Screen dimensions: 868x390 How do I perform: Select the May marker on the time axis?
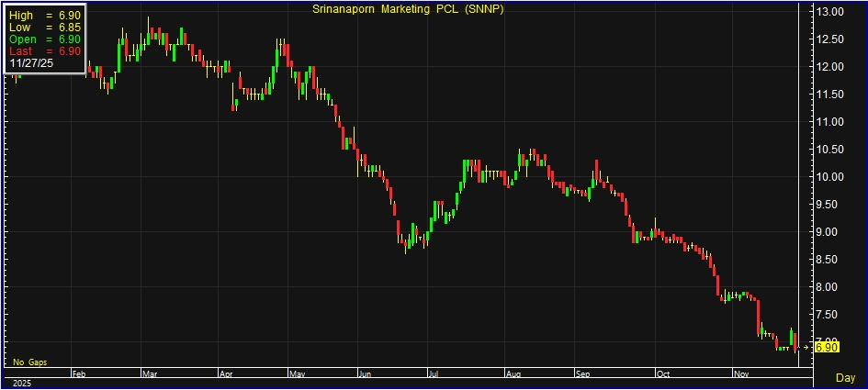[297, 374]
